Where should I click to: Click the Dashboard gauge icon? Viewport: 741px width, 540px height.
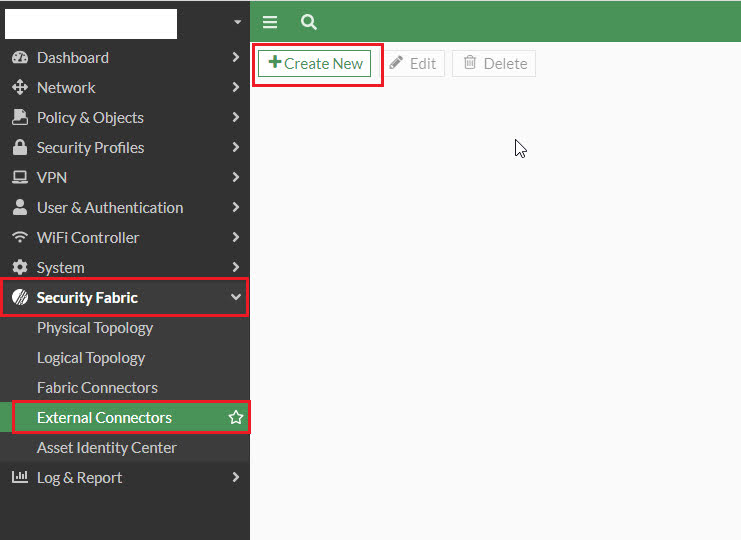pyautogui.click(x=20, y=58)
